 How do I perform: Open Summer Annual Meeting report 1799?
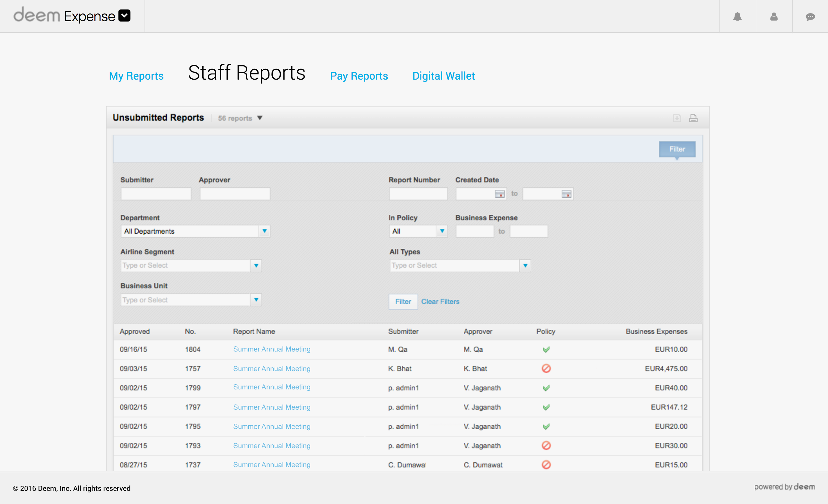[271, 387]
